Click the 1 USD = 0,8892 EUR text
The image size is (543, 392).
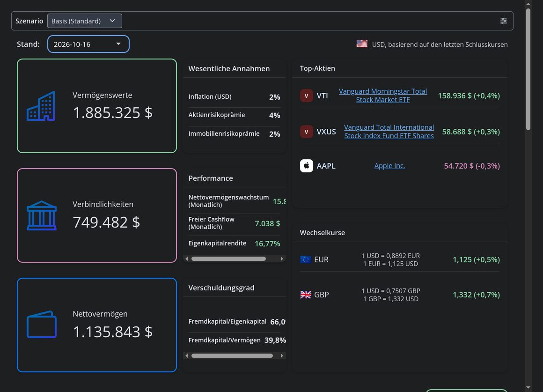pyautogui.click(x=390, y=256)
